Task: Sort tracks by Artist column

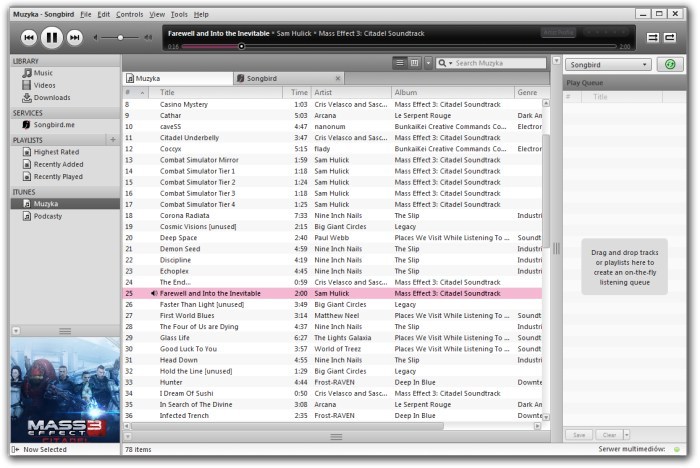Action: [351, 92]
